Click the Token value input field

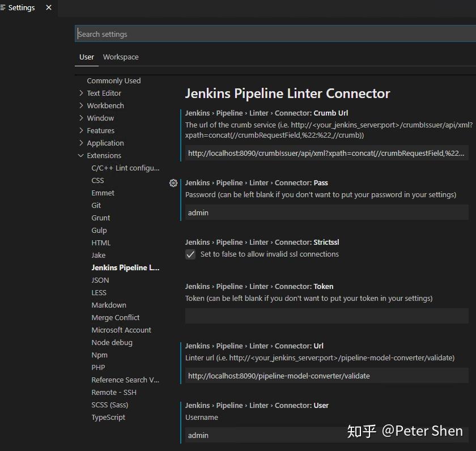pos(326,316)
